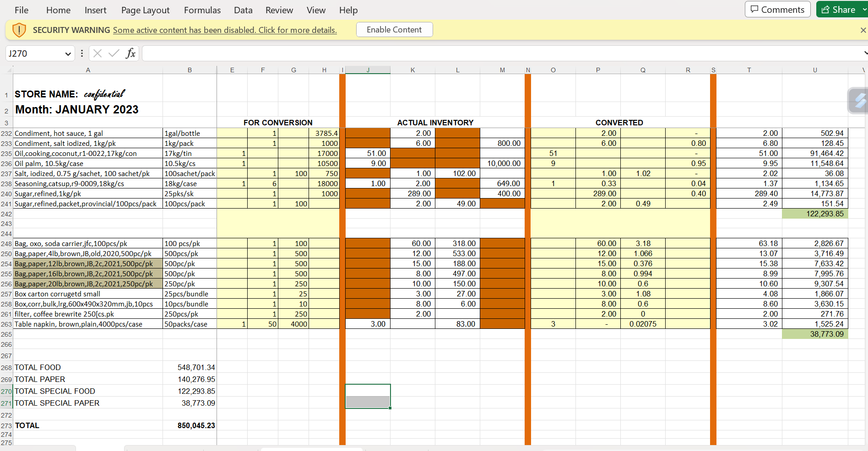Select the "TOTAL PAPER" label cell

click(x=88, y=379)
